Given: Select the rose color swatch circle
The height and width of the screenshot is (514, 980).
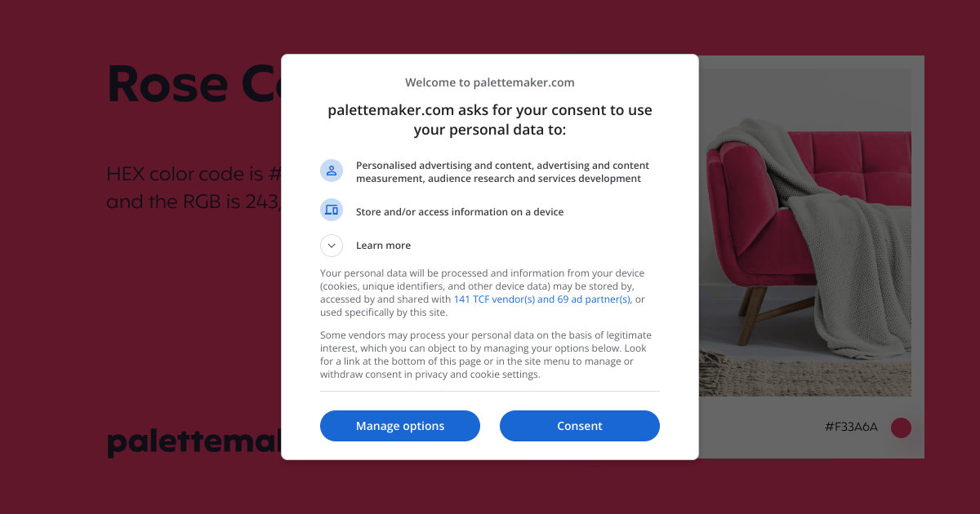Looking at the screenshot, I should [901, 428].
